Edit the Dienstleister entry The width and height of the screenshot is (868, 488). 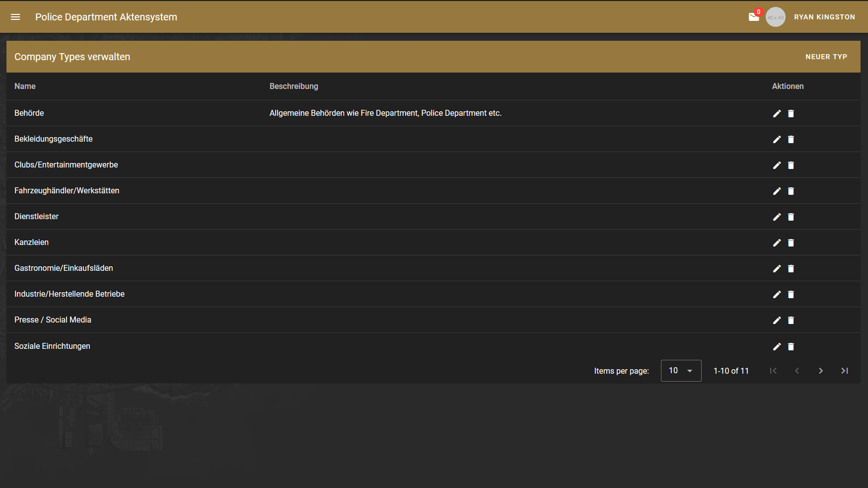coord(777,217)
